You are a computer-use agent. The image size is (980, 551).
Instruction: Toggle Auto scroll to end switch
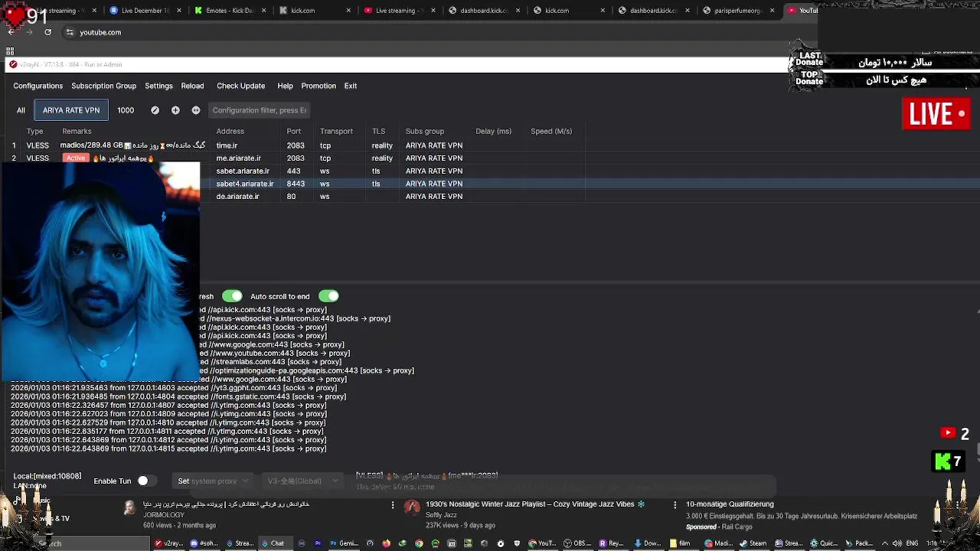328,296
